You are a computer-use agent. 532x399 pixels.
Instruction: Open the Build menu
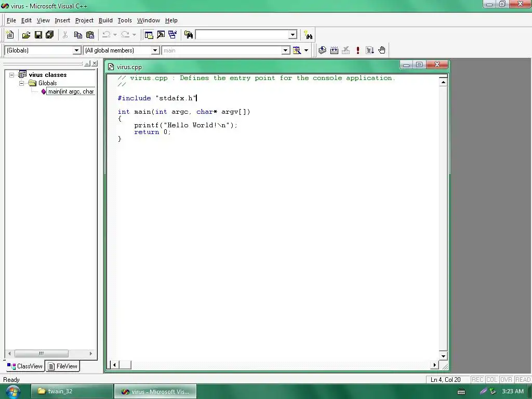(x=105, y=20)
